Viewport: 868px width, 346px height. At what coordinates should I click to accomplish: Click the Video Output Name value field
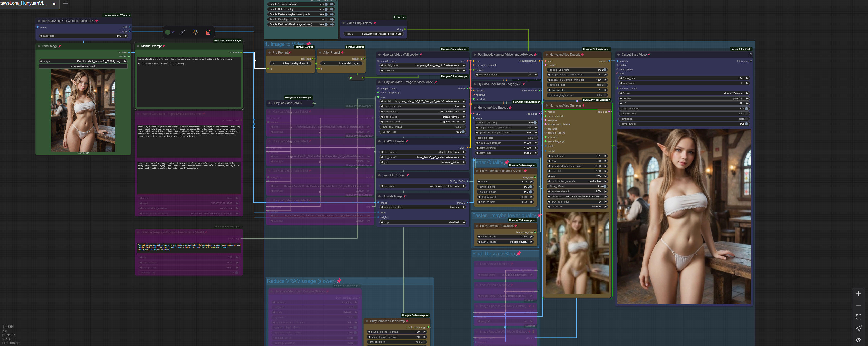[x=374, y=34]
